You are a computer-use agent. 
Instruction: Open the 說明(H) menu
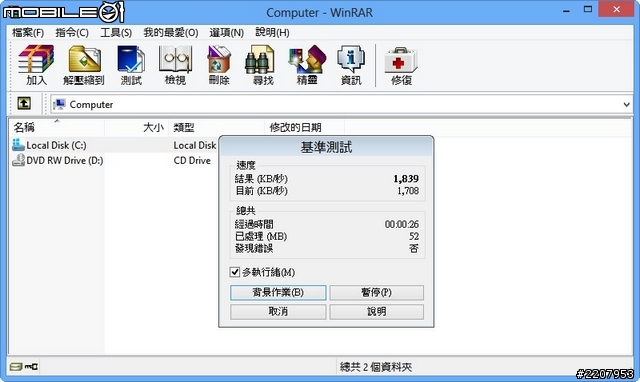pos(273,33)
